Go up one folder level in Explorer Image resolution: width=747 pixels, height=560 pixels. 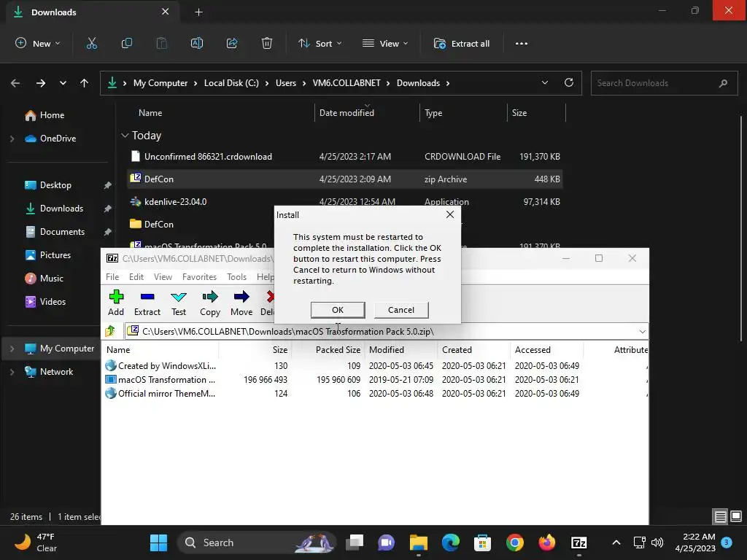coord(85,83)
